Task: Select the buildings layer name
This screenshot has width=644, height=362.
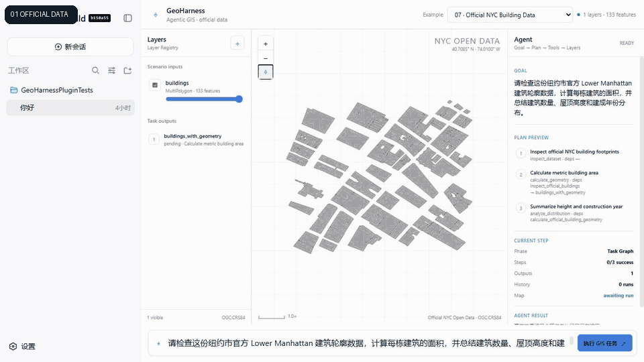Action: tap(177, 83)
